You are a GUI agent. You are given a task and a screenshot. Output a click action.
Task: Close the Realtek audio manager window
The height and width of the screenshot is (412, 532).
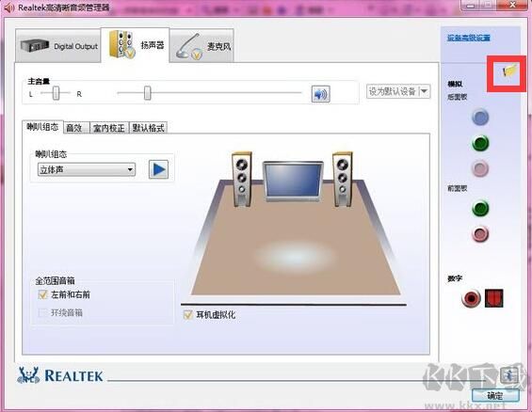coord(512,5)
